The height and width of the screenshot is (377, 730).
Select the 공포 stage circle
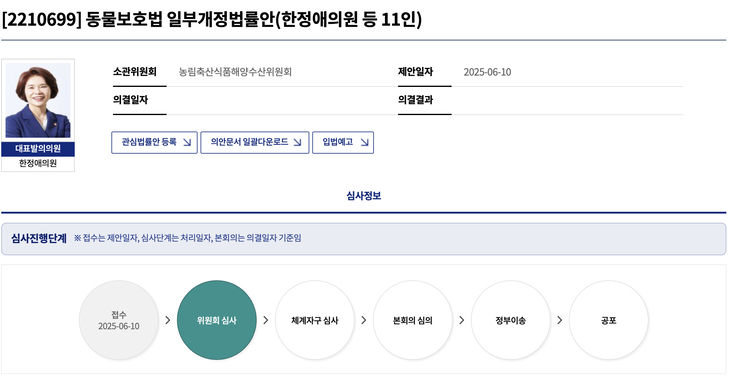608,320
